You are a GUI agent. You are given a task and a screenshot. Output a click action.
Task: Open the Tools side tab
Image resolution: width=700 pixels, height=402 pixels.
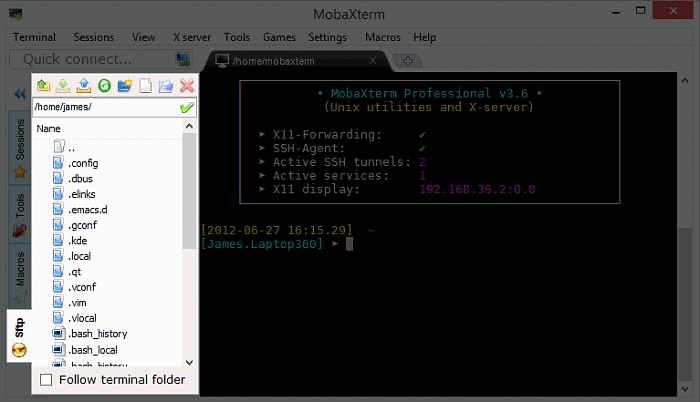coord(20,214)
